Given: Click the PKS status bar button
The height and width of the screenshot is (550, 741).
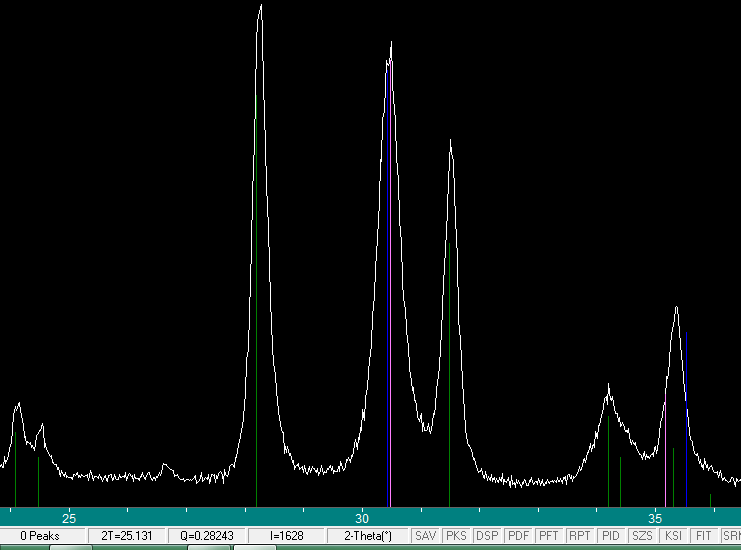Looking at the screenshot, I should [457, 536].
